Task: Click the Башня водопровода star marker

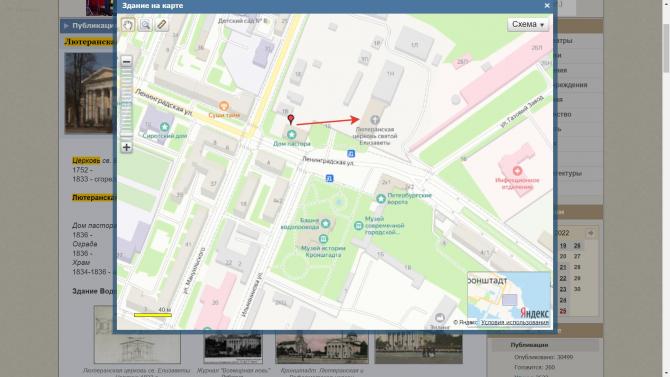Action: tap(326, 223)
